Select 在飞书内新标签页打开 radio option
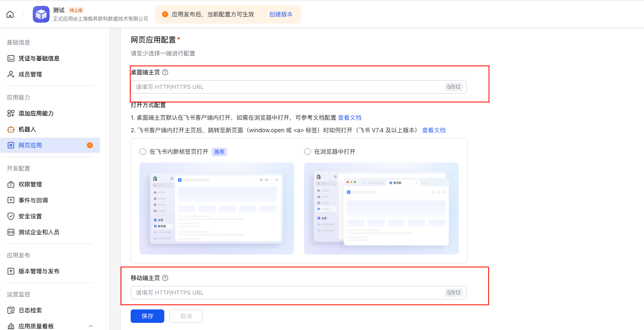 pos(143,152)
